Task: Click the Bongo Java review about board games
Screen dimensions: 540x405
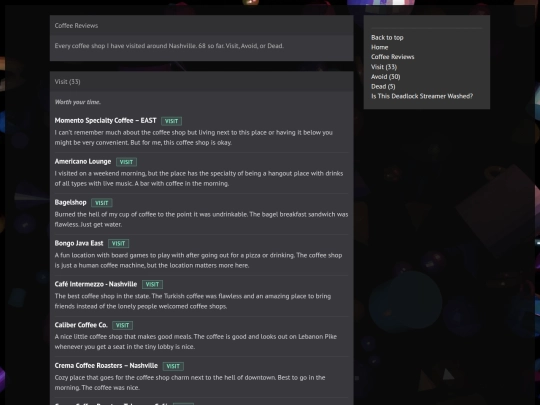Action: [x=198, y=260]
